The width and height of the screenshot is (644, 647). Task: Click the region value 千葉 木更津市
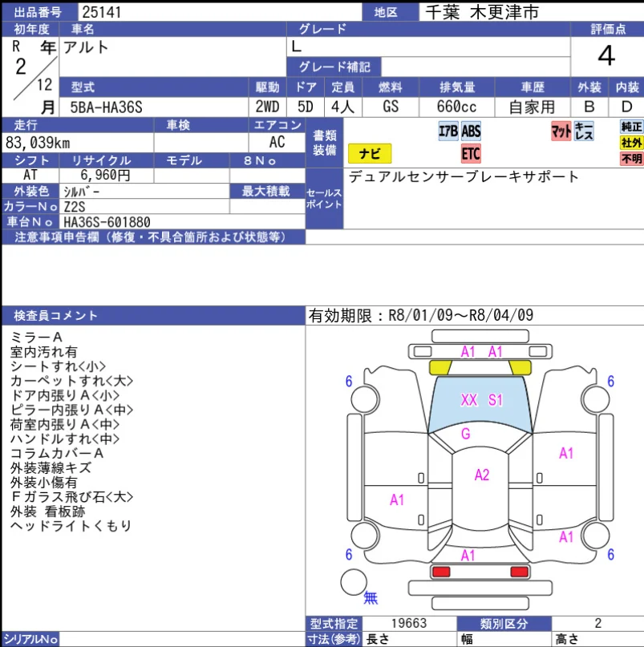482,12
